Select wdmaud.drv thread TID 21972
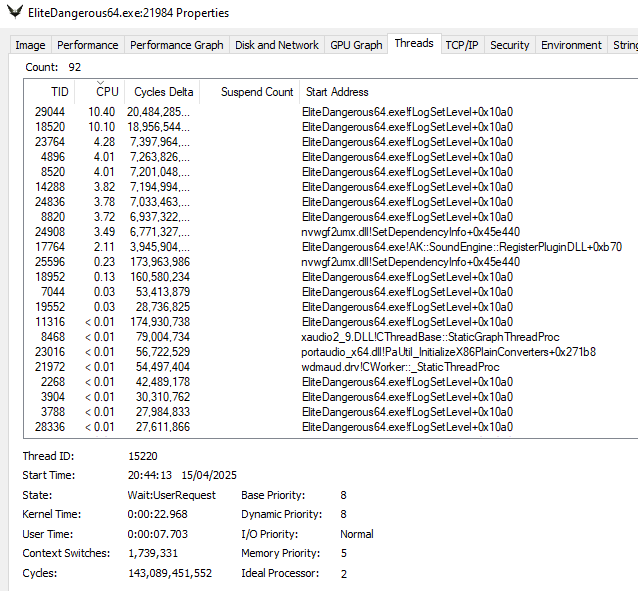Image resolution: width=638 pixels, height=591 pixels. (330, 367)
